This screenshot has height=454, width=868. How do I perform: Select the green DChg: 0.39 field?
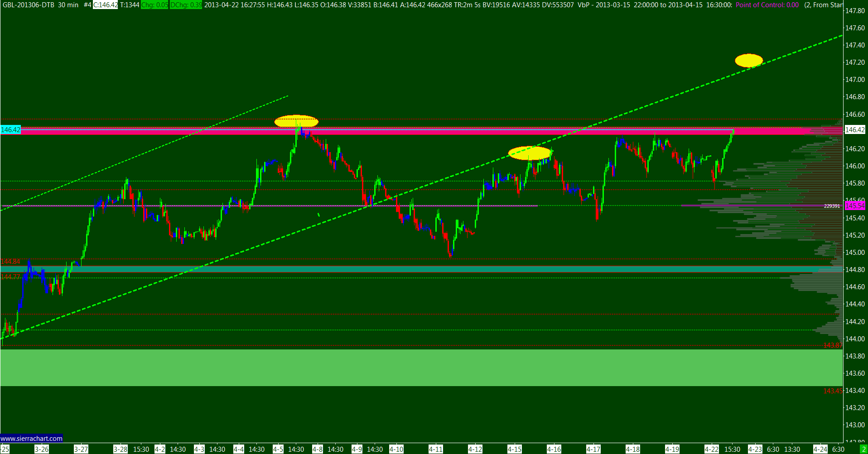point(186,5)
